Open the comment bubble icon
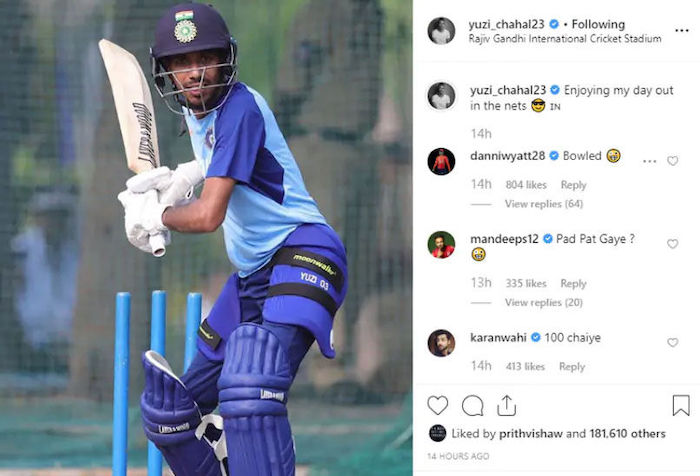This screenshot has width=700, height=476. pyautogui.click(x=472, y=405)
